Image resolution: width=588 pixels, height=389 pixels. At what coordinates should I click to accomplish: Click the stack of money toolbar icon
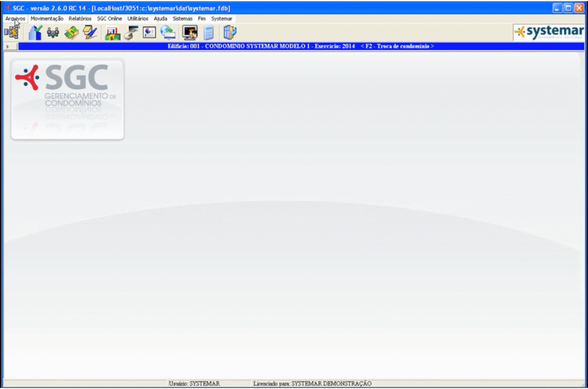point(72,33)
